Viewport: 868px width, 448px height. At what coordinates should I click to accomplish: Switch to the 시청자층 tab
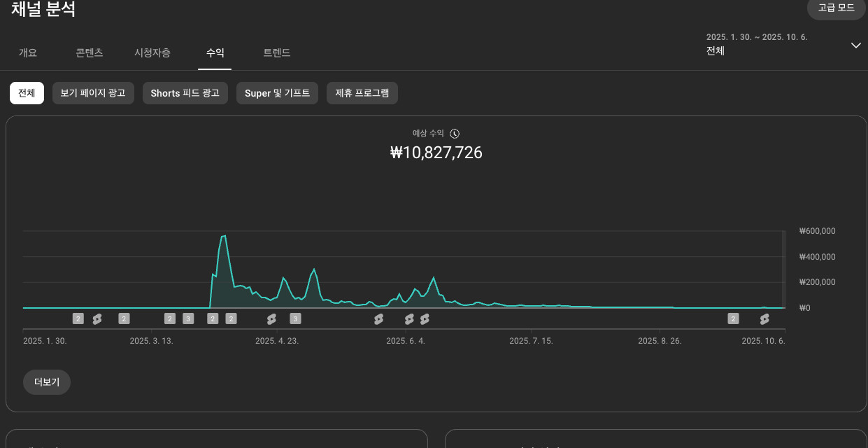pyautogui.click(x=152, y=52)
